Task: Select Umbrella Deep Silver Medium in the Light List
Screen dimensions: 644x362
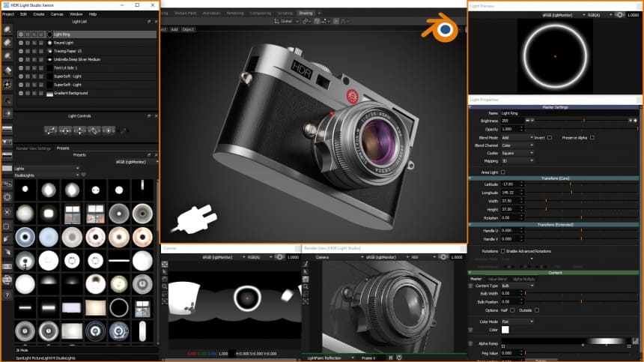Action: [76, 59]
